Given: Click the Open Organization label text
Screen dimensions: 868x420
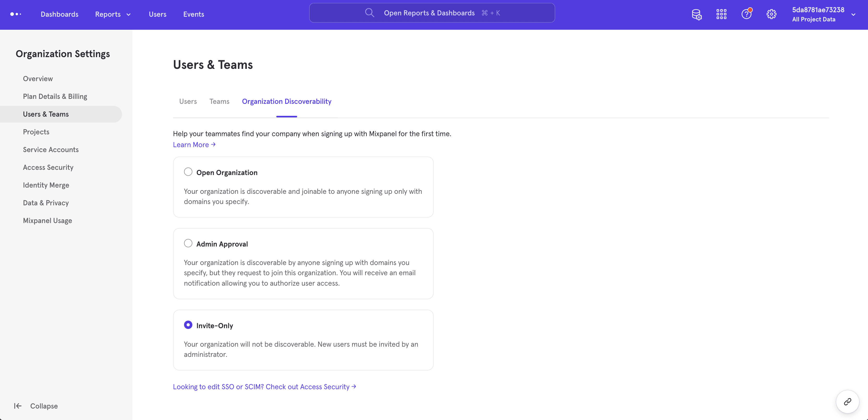Looking at the screenshot, I should click(x=227, y=172).
